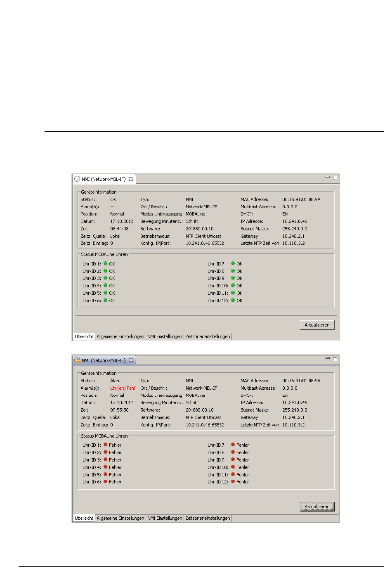Select the red Fehler indicator of Uhr-ID 6
The height and width of the screenshot is (573, 392).
coord(106,481)
